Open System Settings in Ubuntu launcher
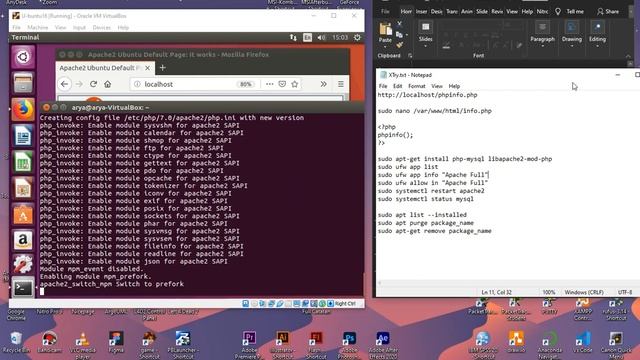 23,264
